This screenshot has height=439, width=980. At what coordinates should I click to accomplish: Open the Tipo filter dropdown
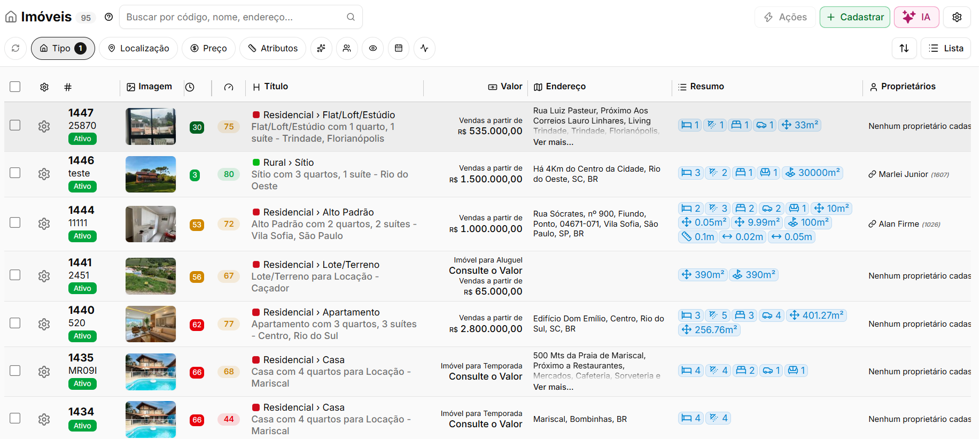63,48
